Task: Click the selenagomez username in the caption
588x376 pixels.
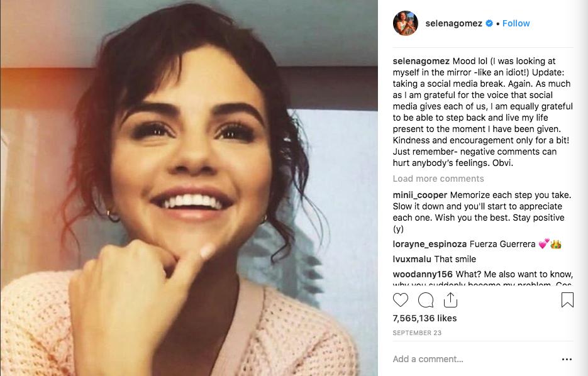Action: click(x=421, y=61)
